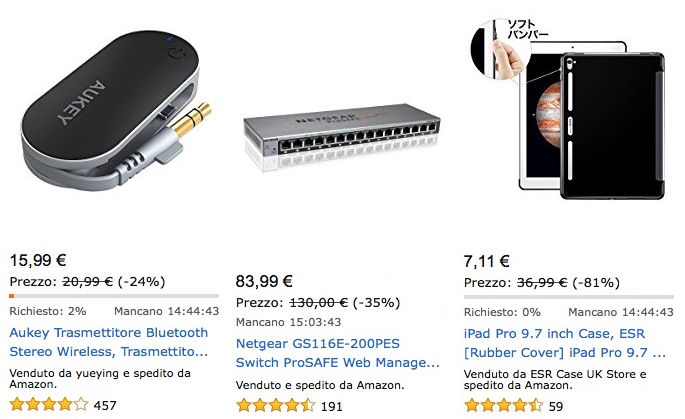Open the Netgear GS116E-200PES Switch link
The width and height of the screenshot is (685, 419).
(338, 353)
